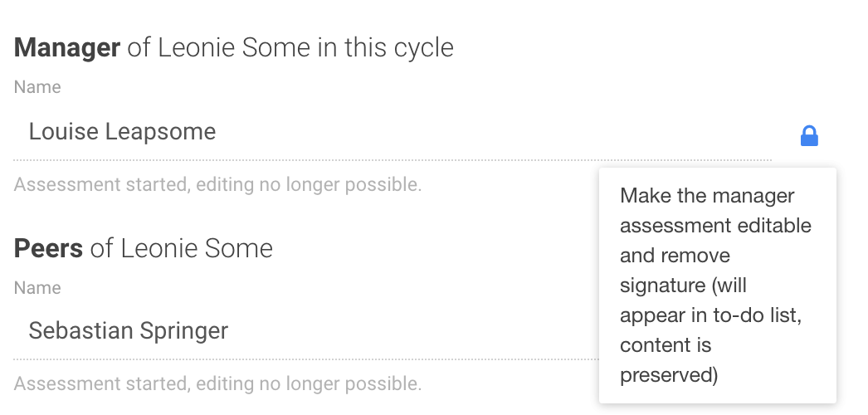Click the dotted underline beneath Louise Leapsome
Viewport: 868px width, 415px height.
(x=393, y=160)
